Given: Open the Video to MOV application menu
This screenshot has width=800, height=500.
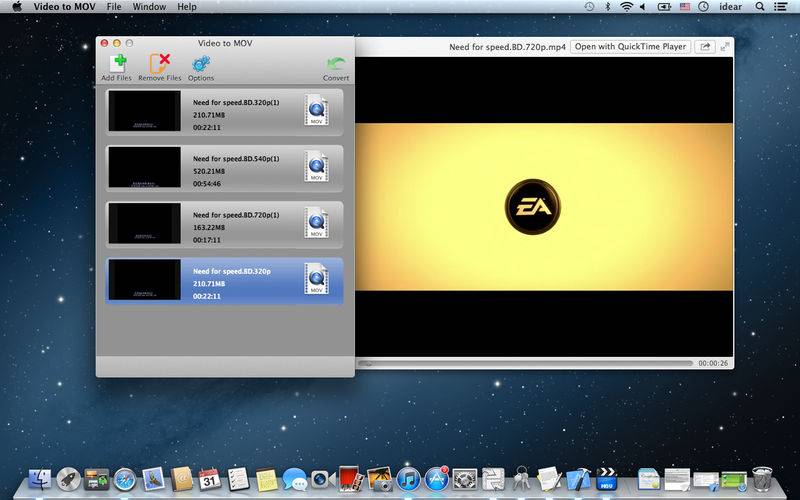Looking at the screenshot, I should click(64, 7).
